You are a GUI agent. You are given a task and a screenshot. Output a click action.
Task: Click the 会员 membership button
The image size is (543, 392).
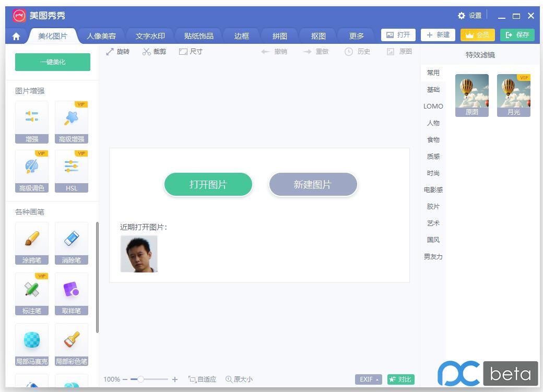coord(477,35)
